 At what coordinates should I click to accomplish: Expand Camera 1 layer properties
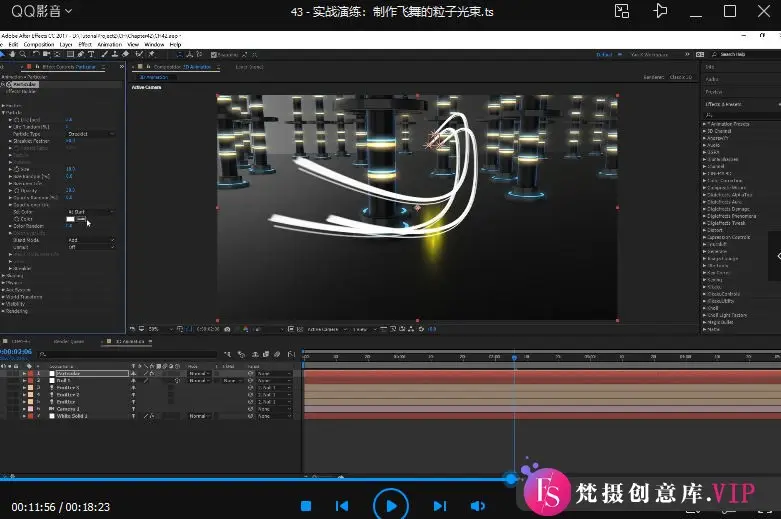(24, 409)
